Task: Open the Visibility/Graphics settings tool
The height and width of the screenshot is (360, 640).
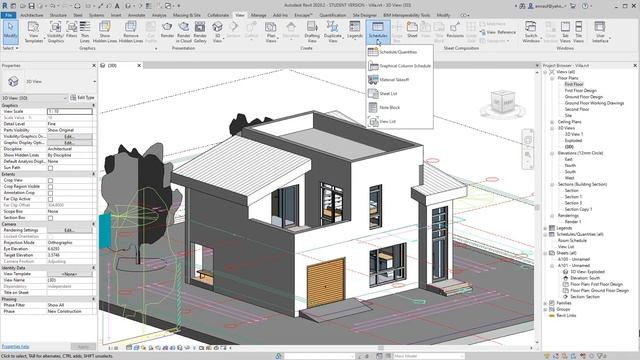Action: point(55,32)
